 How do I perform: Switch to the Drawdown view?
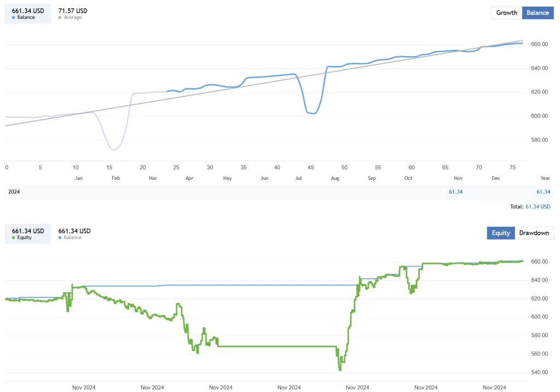click(x=534, y=232)
